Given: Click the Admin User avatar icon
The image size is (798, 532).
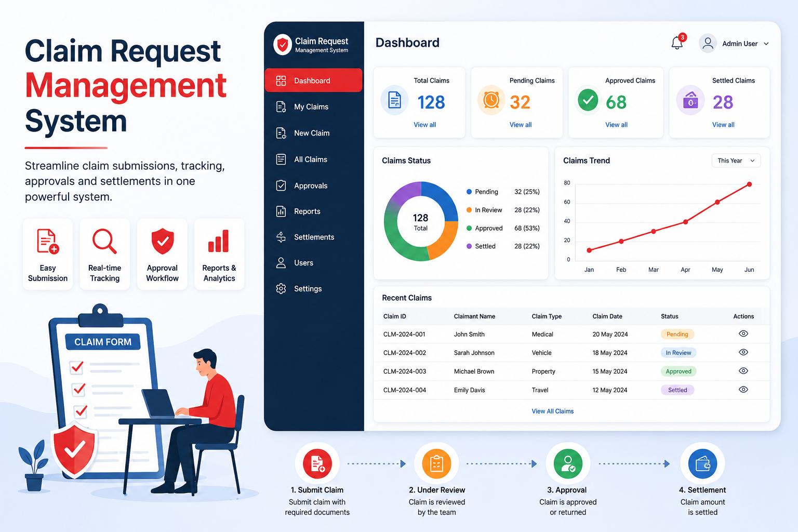Looking at the screenshot, I should click(708, 44).
